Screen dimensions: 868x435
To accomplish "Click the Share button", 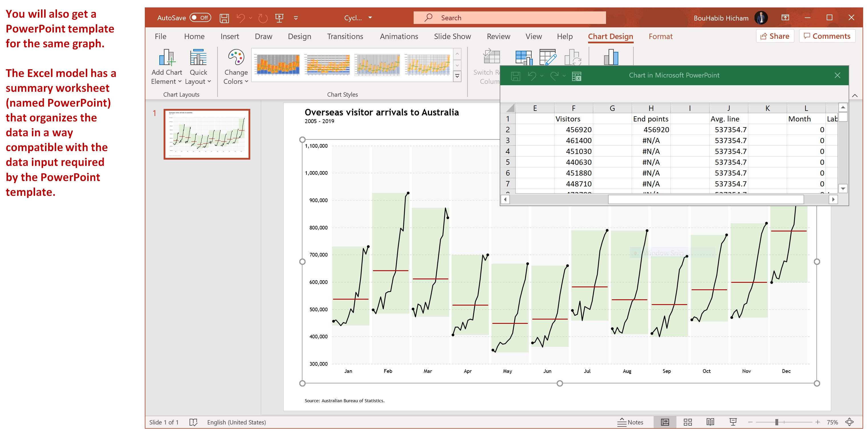I will pyautogui.click(x=775, y=36).
